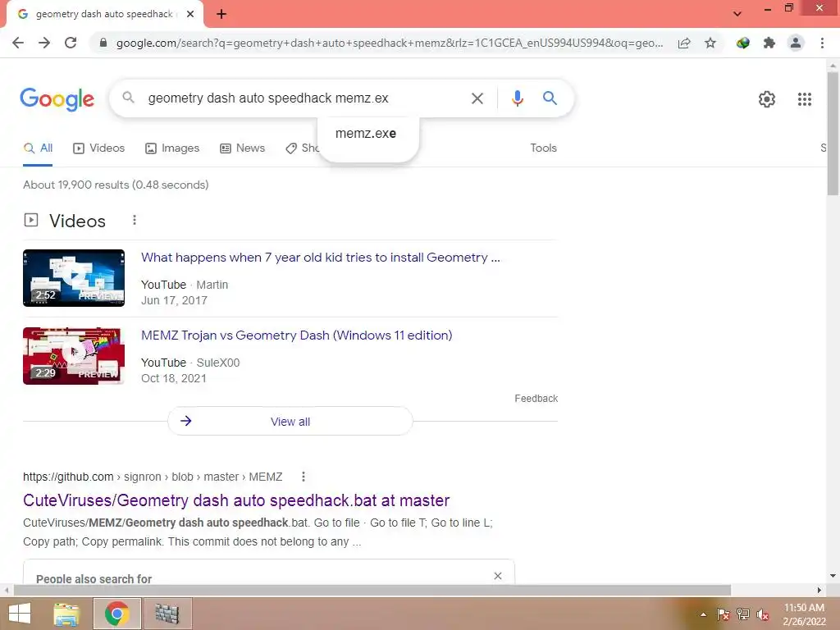This screenshot has height=630, width=840.
Task: Open '7 year old kid' video link
Action: [x=321, y=258]
